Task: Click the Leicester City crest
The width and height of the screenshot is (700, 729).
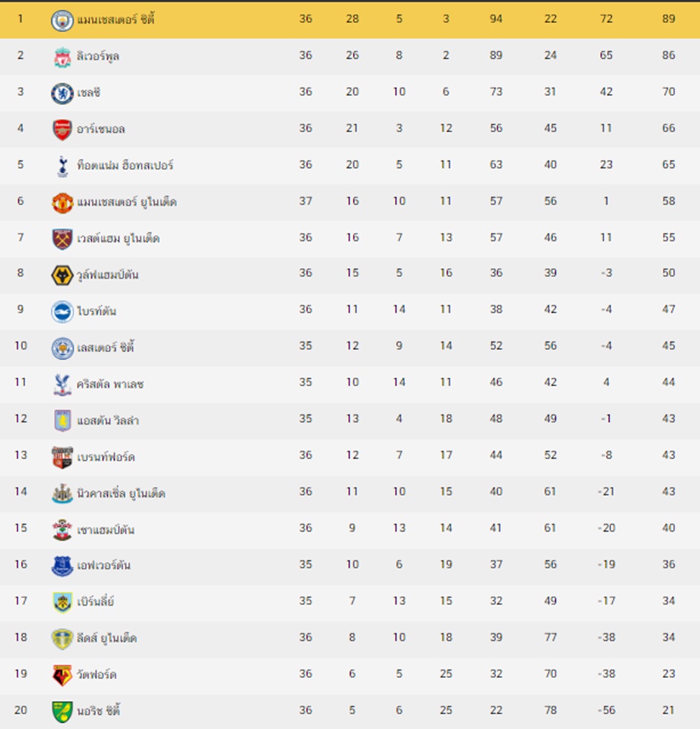Action: [x=62, y=348]
